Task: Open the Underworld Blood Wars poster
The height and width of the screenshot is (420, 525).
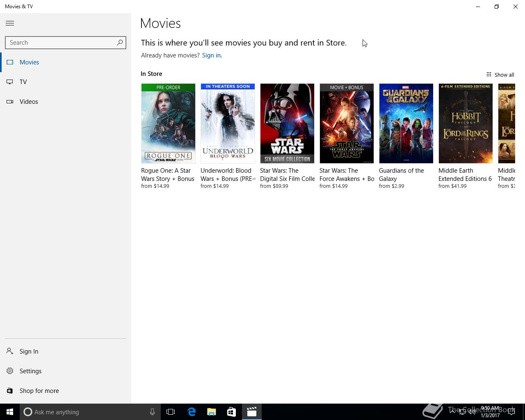Action: coord(228,123)
